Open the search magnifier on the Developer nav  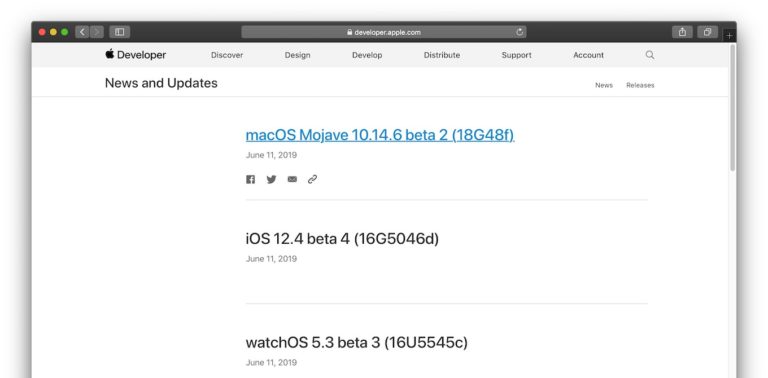pyautogui.click(x=650, y=55)
